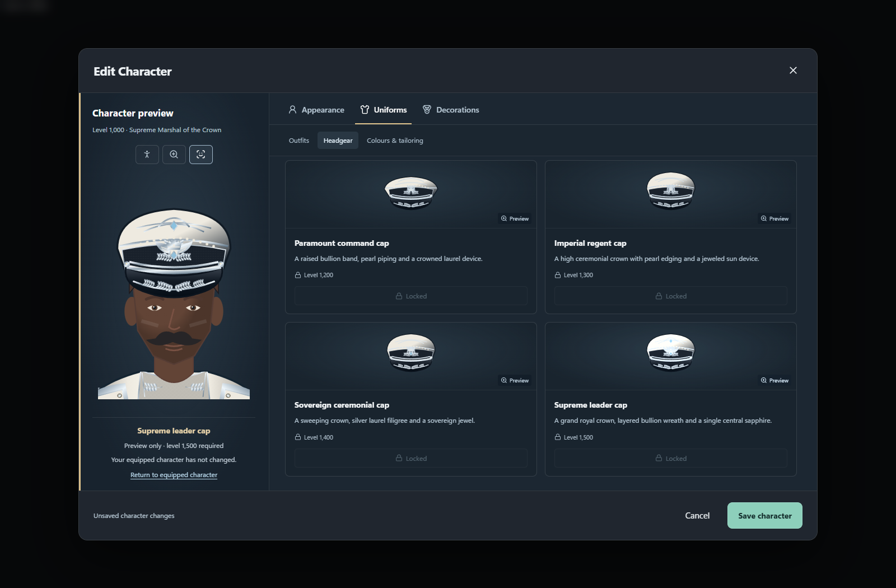Click lock icon beside Level 1,400

(x=298, y=437)
